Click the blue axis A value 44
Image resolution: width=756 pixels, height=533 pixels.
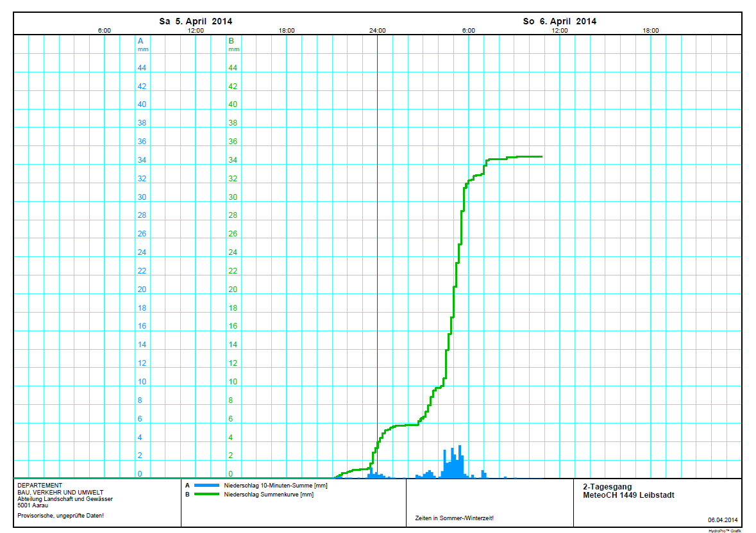coord(142,68)
